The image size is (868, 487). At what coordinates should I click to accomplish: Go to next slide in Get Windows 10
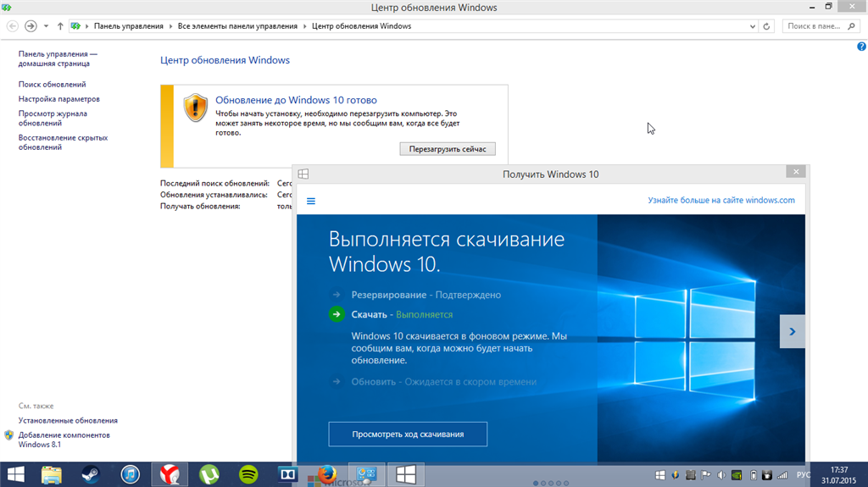793,331
